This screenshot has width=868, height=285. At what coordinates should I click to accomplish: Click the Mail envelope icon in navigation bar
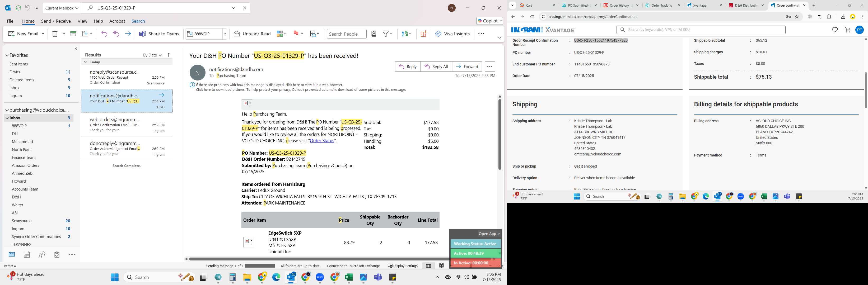(12, 254)
